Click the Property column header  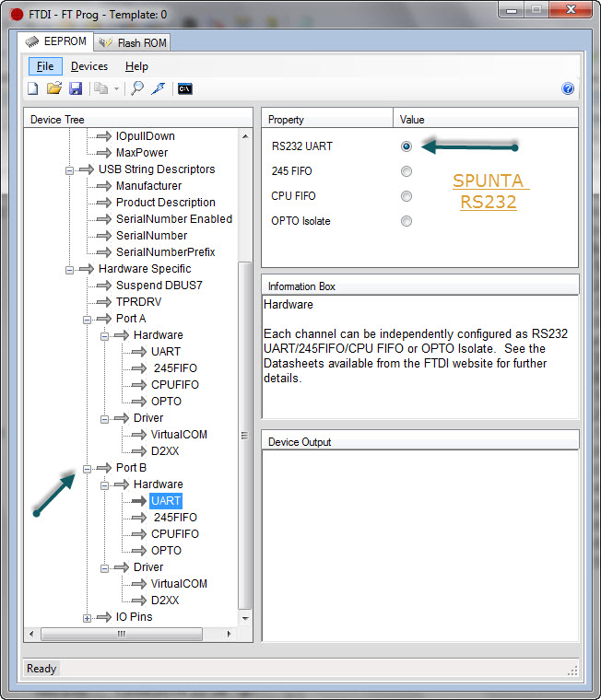coord(327,119)
